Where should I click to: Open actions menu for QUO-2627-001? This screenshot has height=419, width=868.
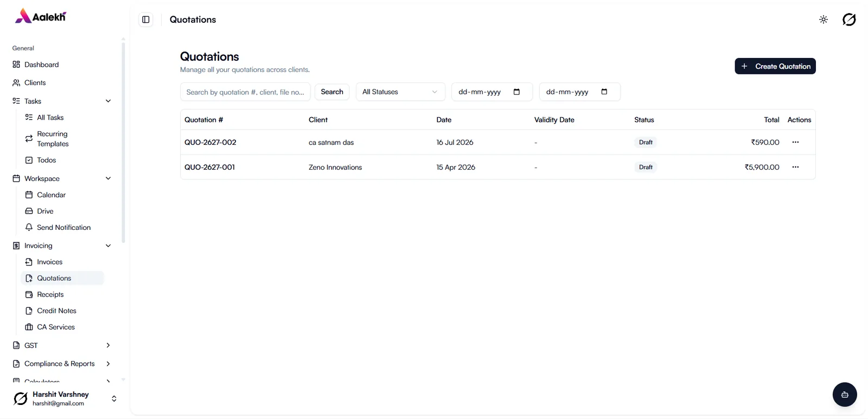(795, 167)
